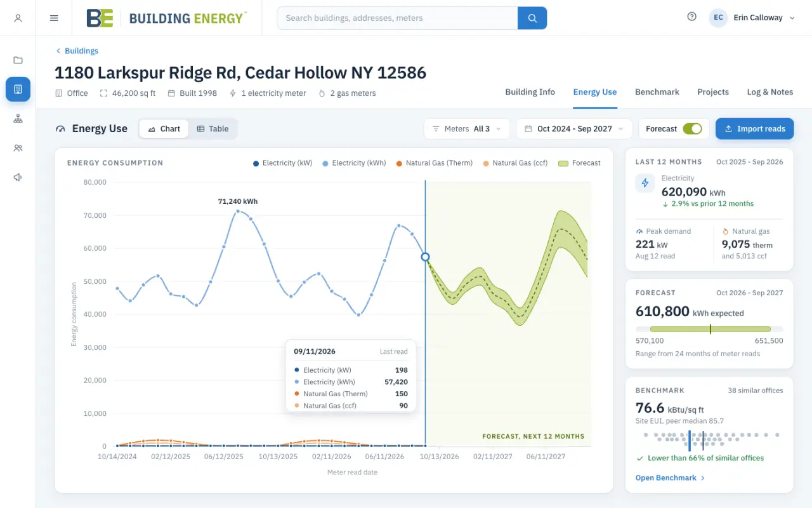Click the search magnifier button
812x508 pixels.
coord(532,18)
